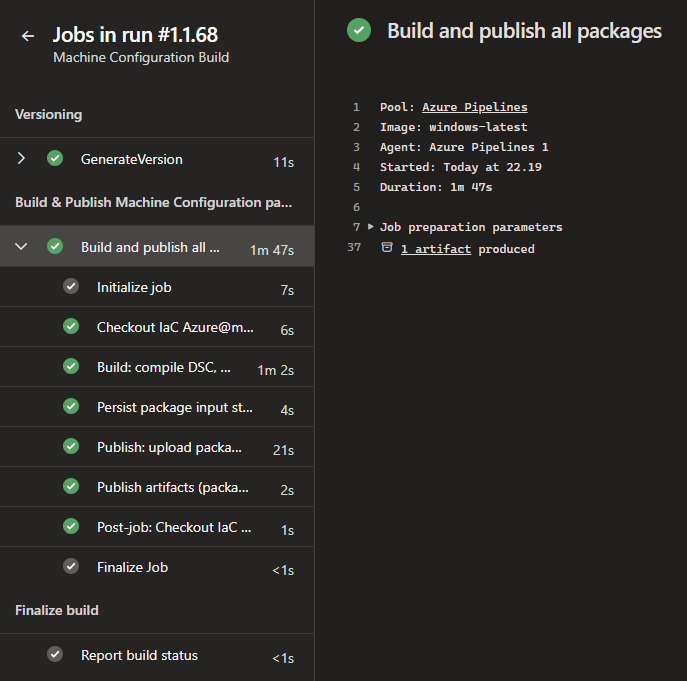Go back using the left arrow icon
The width and height of the screenshot is (687, 681).
click(x=28, y=35)
